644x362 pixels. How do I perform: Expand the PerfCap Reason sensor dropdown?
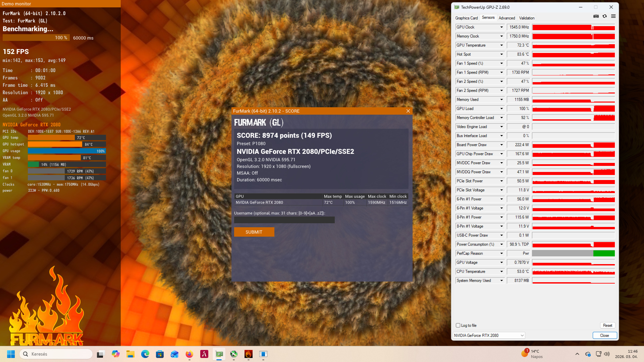[x=501, y=253]
